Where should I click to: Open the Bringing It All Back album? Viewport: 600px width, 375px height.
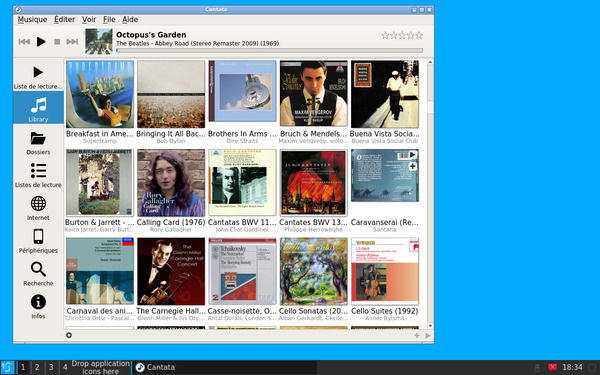(171, 94)
